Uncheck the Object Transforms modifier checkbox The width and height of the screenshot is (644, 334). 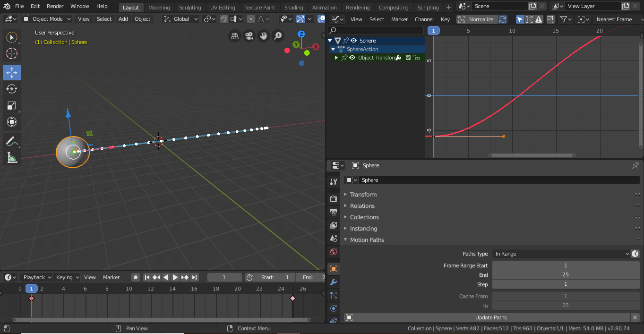tap(408, 58)
